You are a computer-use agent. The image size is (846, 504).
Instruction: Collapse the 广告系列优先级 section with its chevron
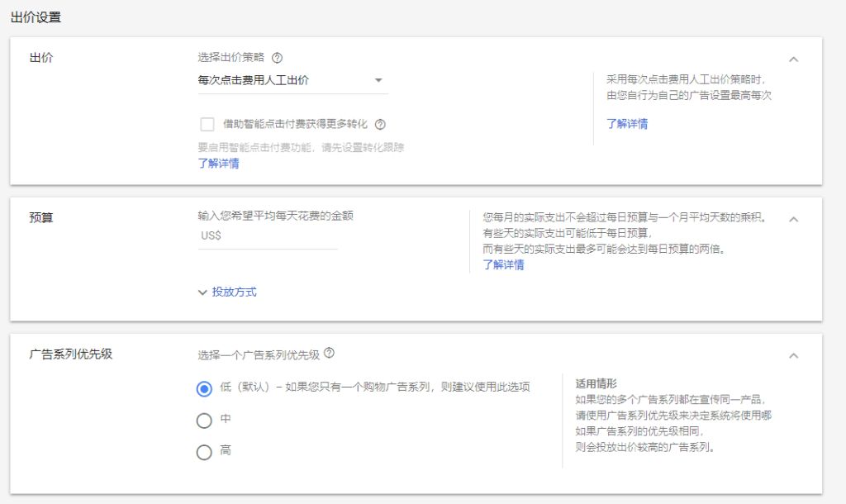tap(793, 355)
